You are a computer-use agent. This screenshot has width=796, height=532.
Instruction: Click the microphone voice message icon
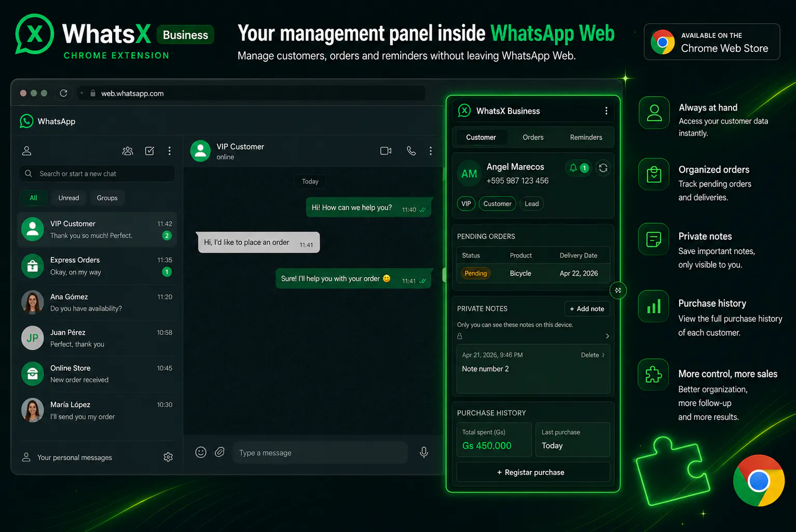[424, 453]
